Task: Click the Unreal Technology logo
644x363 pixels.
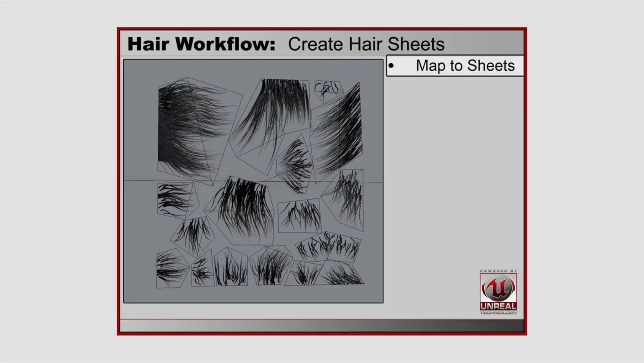Action: (498, 293)
